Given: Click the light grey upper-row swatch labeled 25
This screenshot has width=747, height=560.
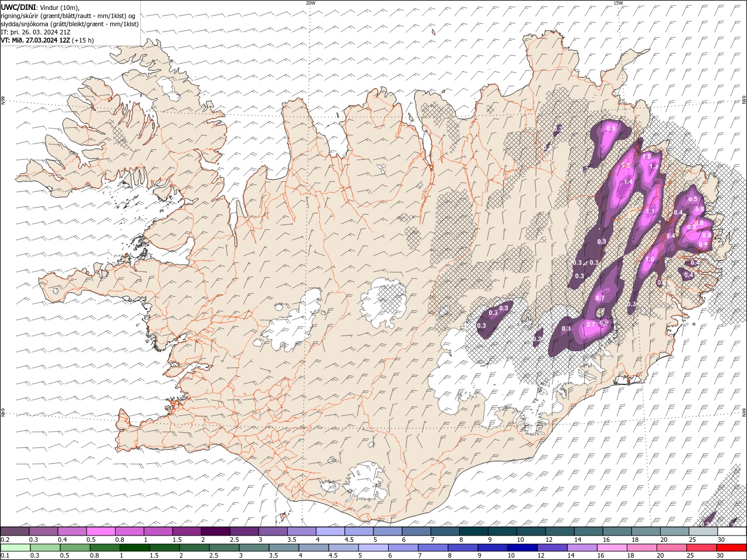Looking at the screenshot, I should (x=703, y=531).
